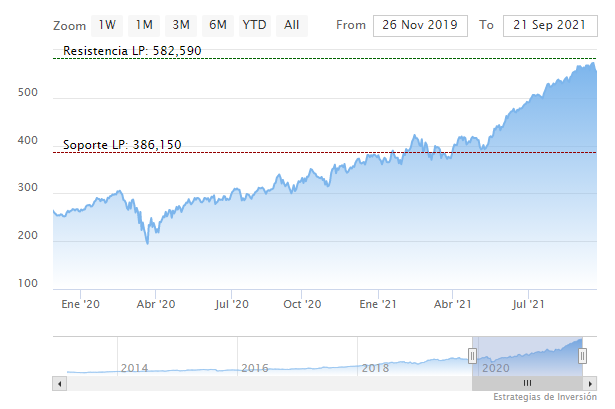Click 2018 in the navigator timeline
The image size is (615, 409).
[x=375, y=368]
